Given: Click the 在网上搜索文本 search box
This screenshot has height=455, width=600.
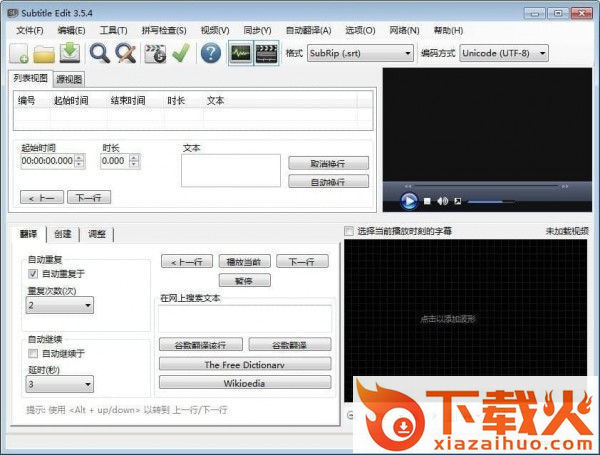Looking at the screenshot, I should tap(245, 319).
